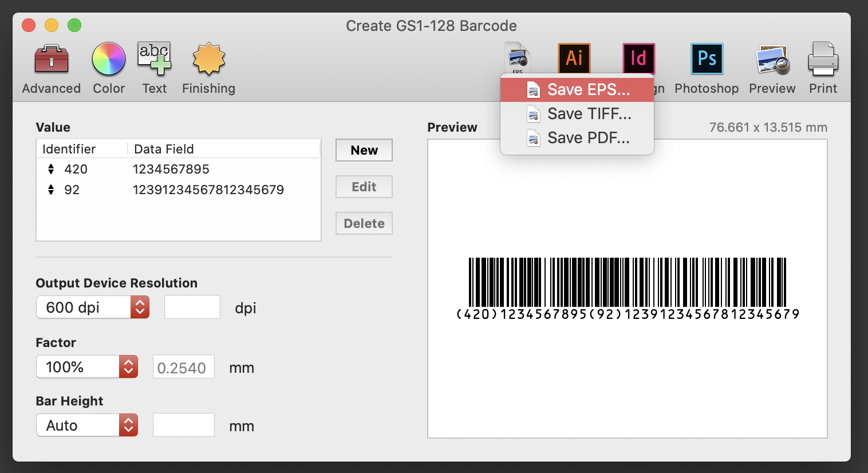Viewport: 868px width, 473px height.
Task: Open the Advanced toolbox icon
Action: pos(52,59)
